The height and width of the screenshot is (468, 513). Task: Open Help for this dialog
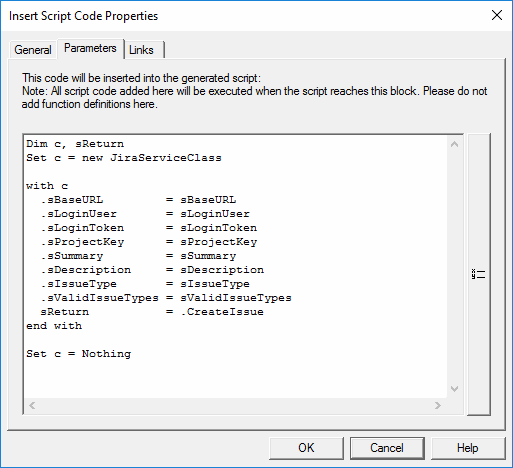pyautogui.click(x=467, y=448)
